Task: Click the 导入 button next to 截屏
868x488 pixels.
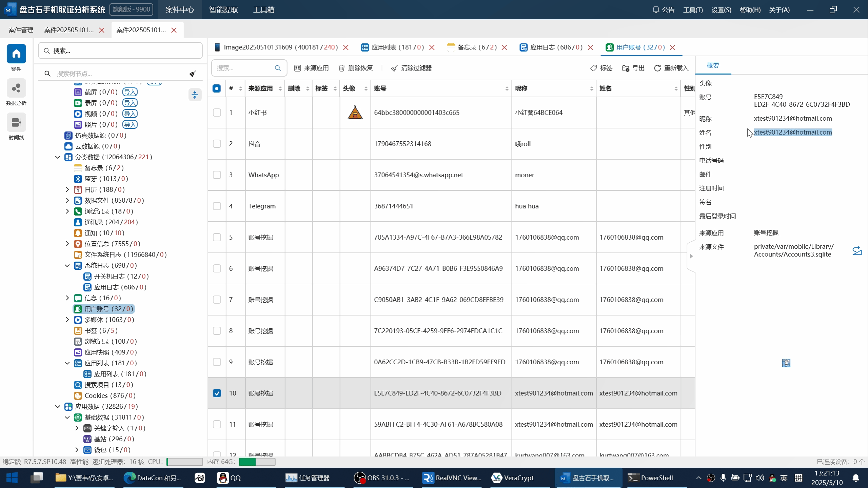Action: [130, 92]
